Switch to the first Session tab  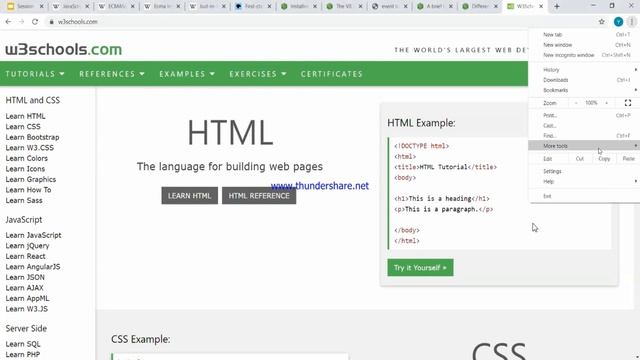(24, 7)
